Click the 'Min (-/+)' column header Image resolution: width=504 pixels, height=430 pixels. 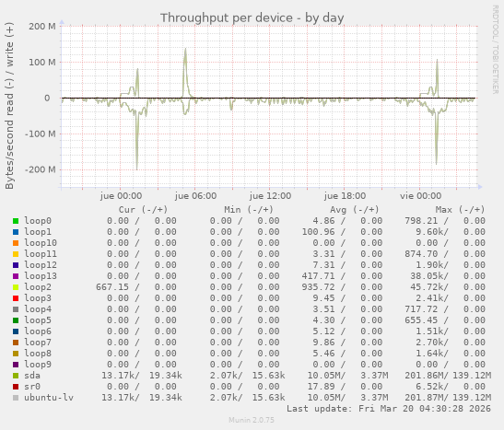(249, 210)
